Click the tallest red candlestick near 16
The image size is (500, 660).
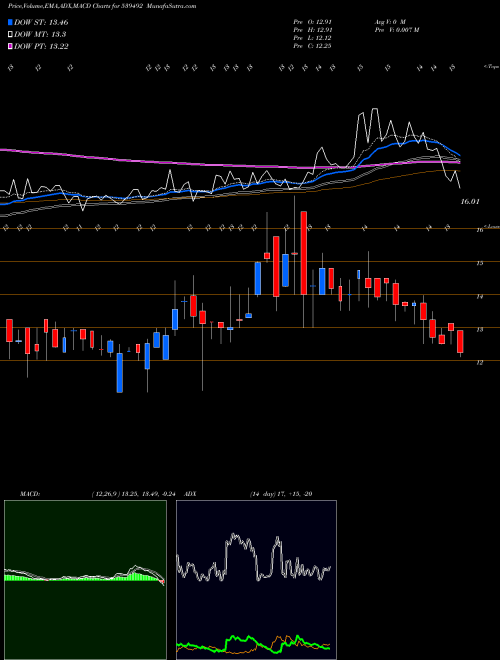click(303, 253)
